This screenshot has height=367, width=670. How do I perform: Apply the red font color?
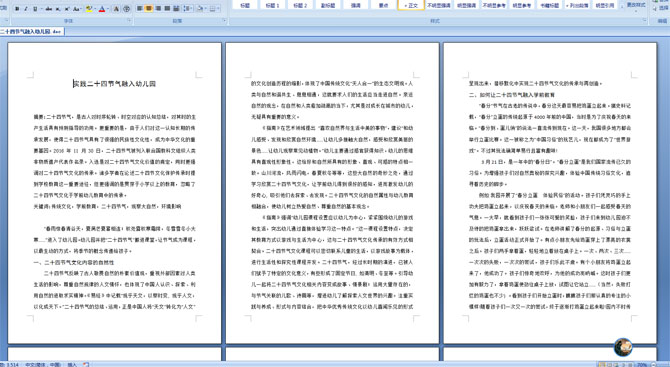coord(102,9)
